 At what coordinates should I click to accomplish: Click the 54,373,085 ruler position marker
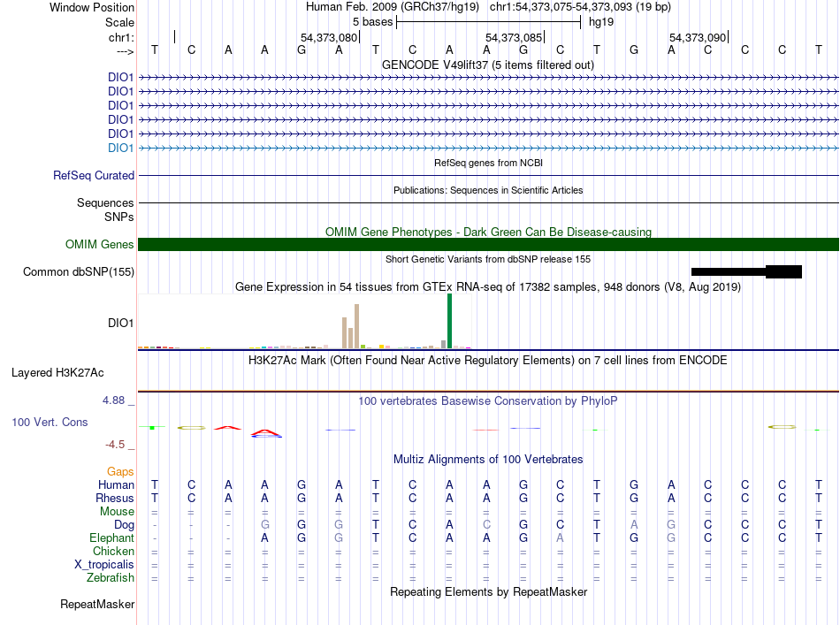click(x=515, y=37)
